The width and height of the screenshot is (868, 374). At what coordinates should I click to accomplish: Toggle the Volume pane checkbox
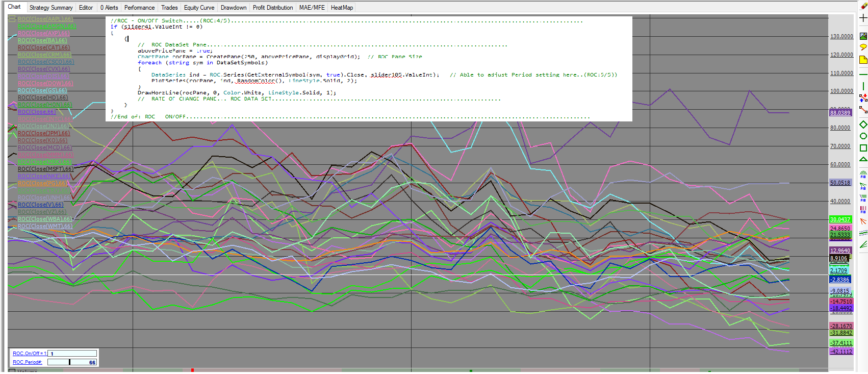(x=12, y=371)
